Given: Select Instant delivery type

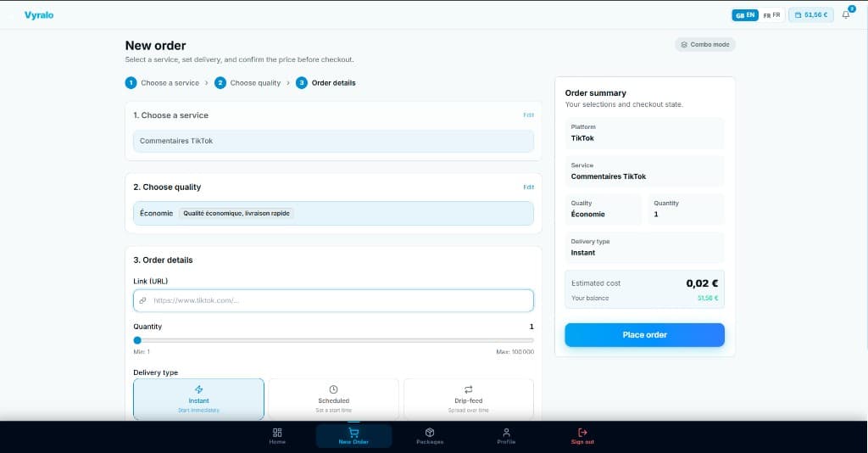Looking at the screenshot, I should click(198, 400).
